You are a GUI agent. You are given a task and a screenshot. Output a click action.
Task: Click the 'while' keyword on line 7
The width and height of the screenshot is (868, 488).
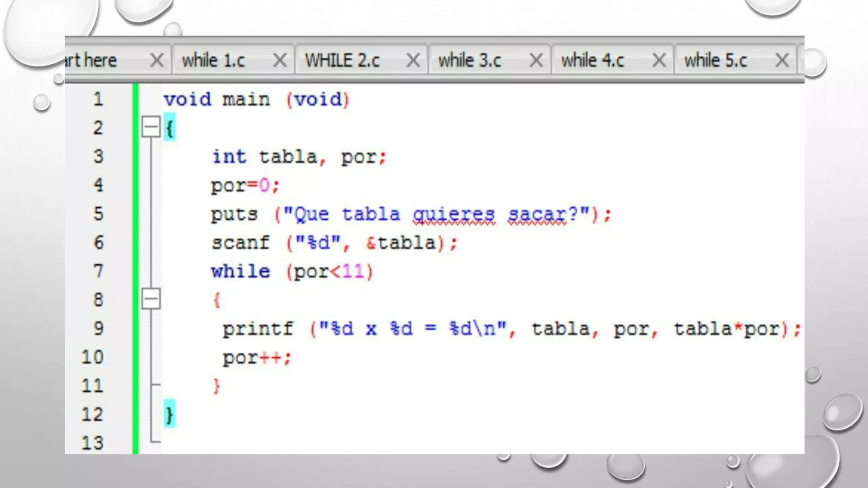point(240,272)
